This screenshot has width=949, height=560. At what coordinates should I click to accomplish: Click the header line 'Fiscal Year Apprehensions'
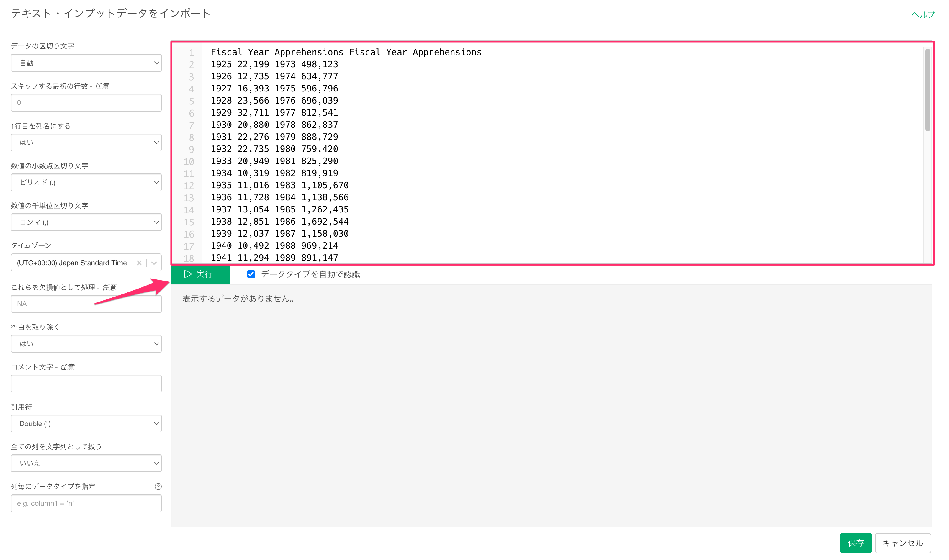tap(346, 52)
